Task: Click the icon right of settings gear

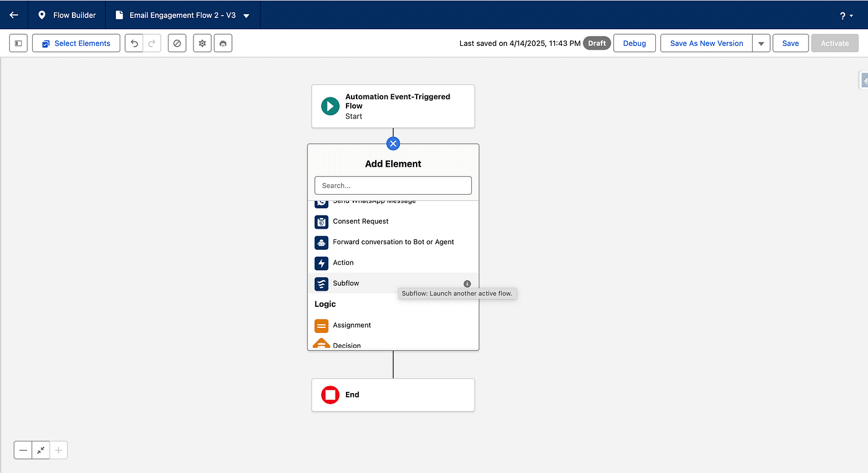Action: (x=223, y=43)
